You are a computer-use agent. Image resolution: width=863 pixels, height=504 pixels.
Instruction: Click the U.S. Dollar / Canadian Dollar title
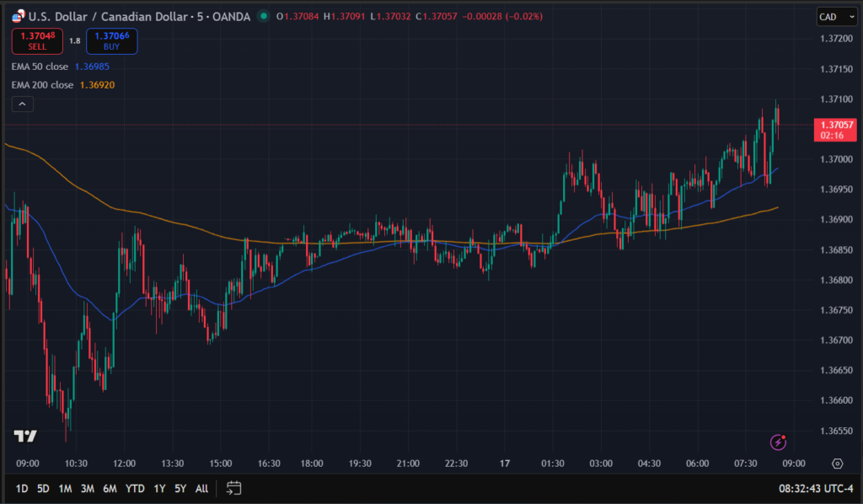[108, 17]
